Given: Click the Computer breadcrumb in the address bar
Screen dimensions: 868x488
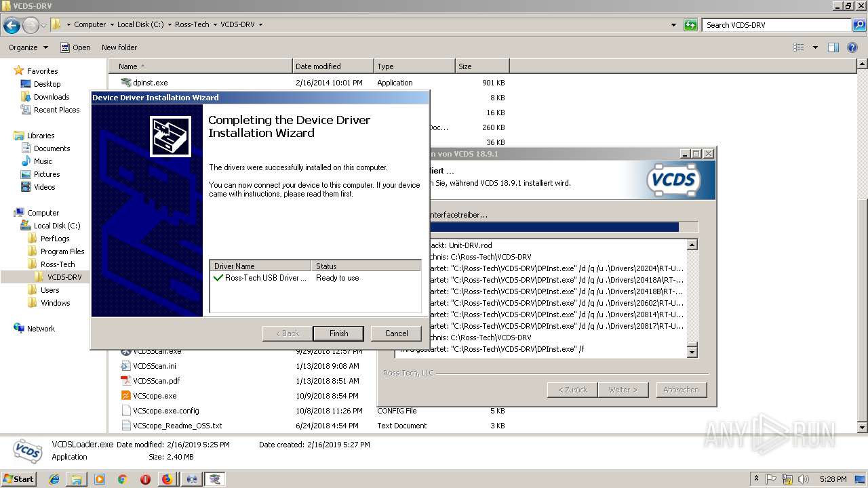Looking at the screenshot, I should pos(90,24).
